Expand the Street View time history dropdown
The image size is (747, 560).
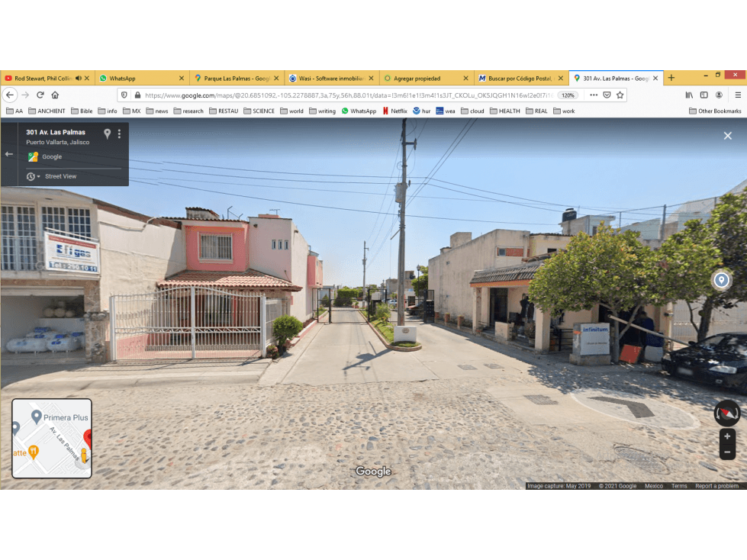tap(33, 177)
